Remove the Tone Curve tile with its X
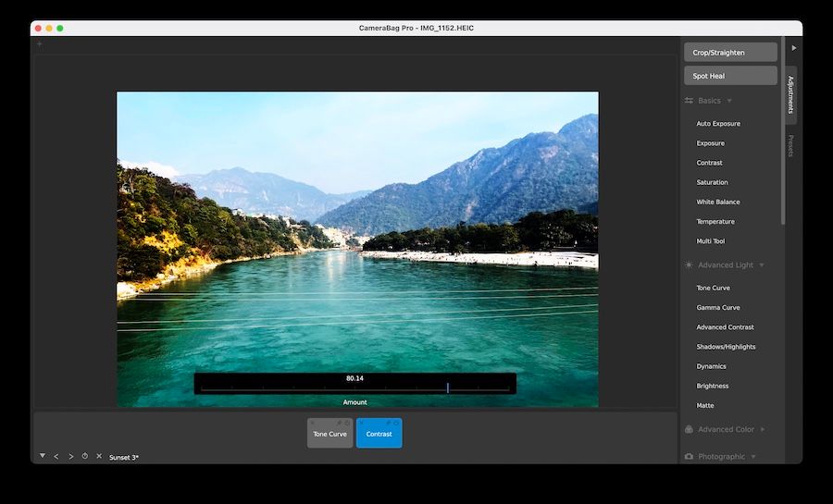 (313, 423)
